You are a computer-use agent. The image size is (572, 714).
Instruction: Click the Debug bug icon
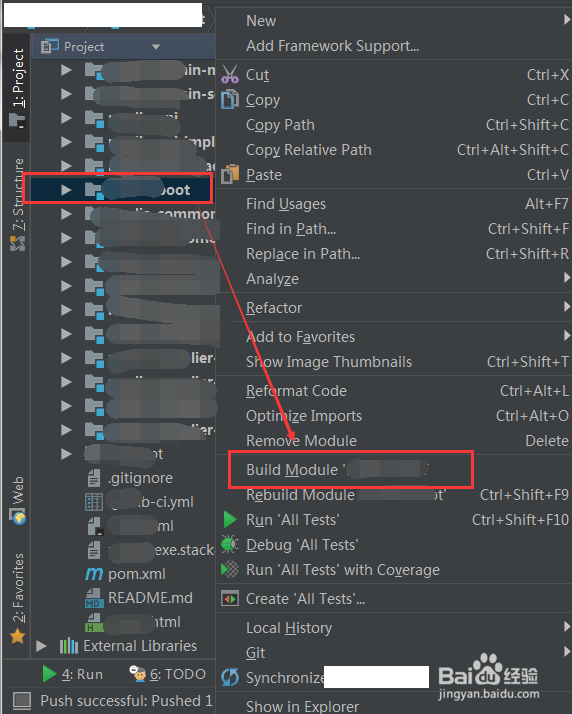pos(230,544)
